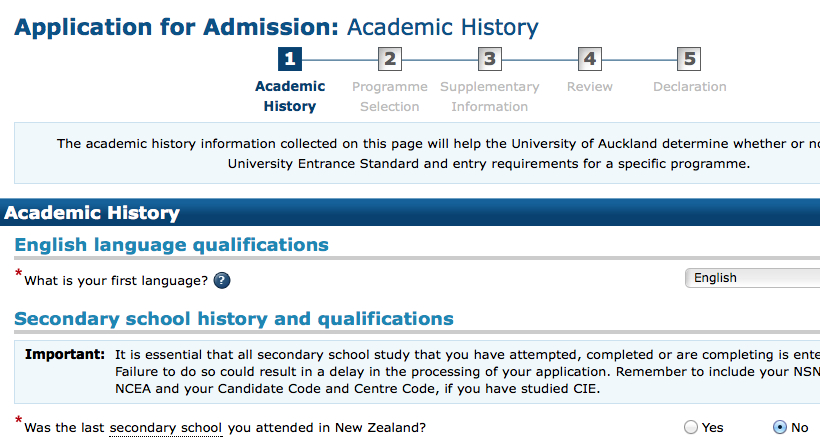Open the first language English dropdown
This screenshot has height=443, width=820.
752,278
